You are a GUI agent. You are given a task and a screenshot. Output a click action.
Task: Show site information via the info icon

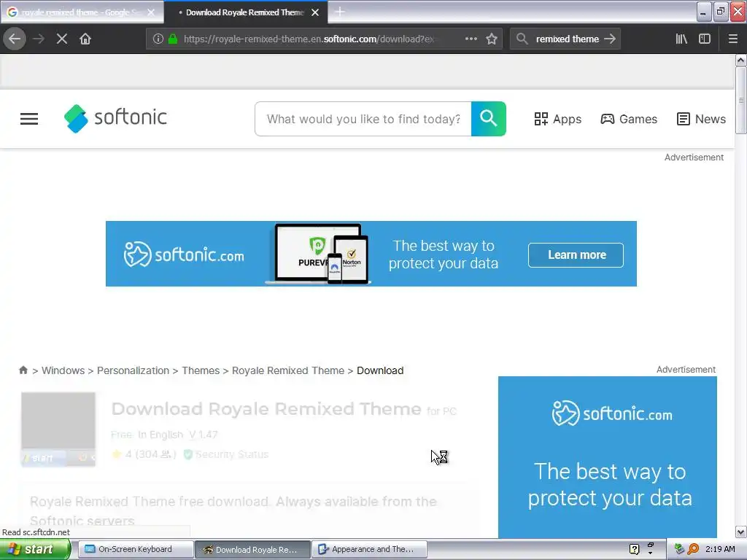pyautogui.click(x=158, y=39)
